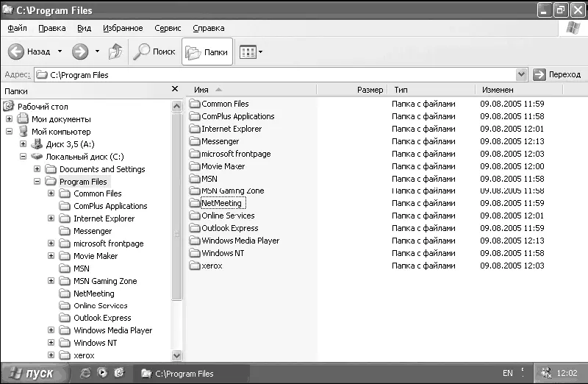Toggle the Folders (Папки) pane button

[207, 52]
